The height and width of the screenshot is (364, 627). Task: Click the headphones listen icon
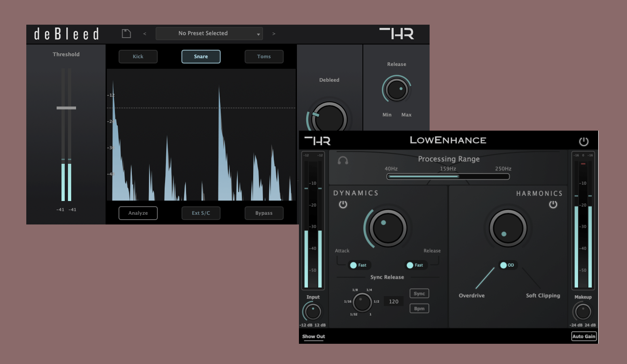coord(343,161)
